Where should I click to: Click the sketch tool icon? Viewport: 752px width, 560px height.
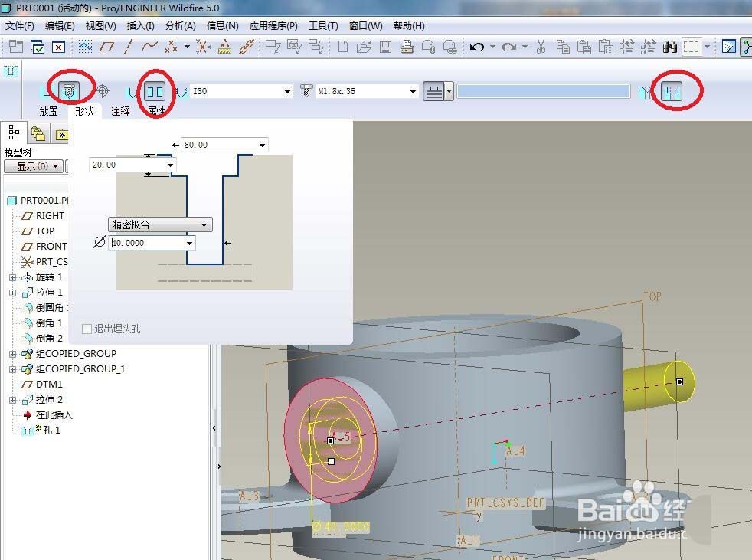[85, 47]
